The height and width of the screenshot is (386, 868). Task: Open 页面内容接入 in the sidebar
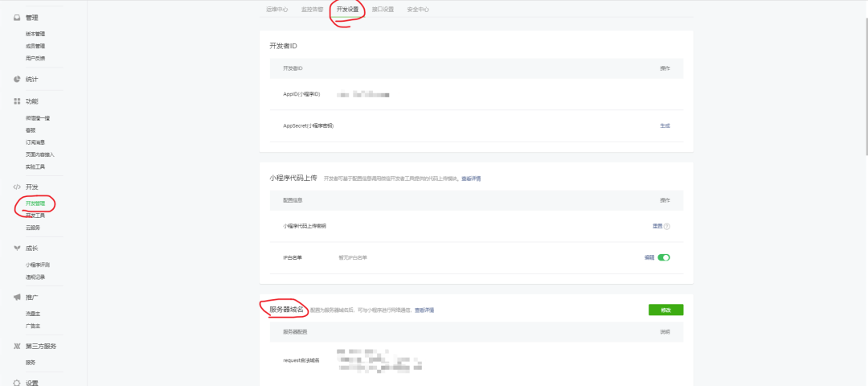40,154
